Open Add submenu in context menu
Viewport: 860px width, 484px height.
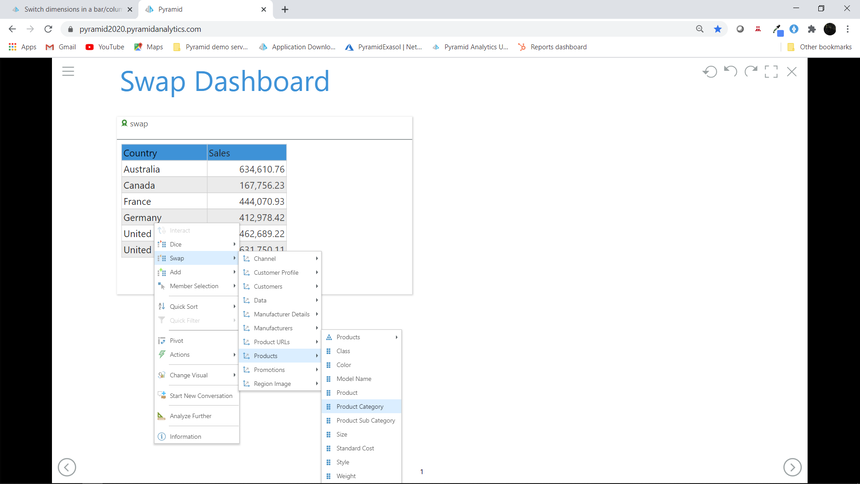[197, 272]
